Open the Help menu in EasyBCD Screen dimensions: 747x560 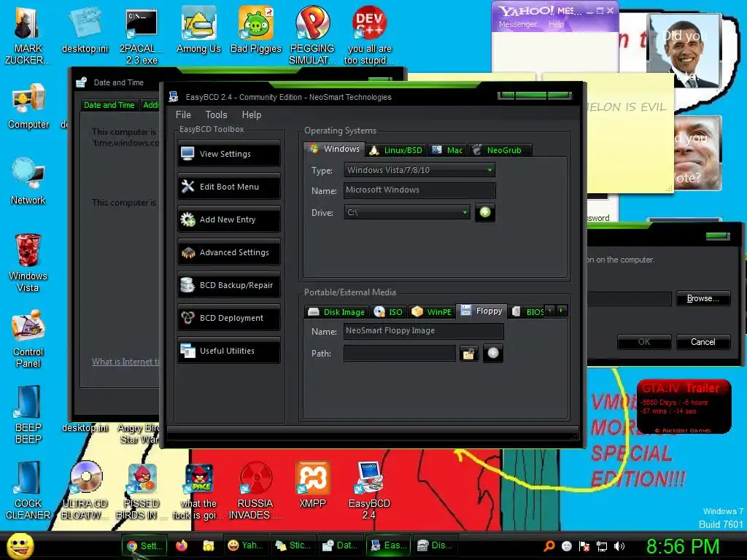252,114
